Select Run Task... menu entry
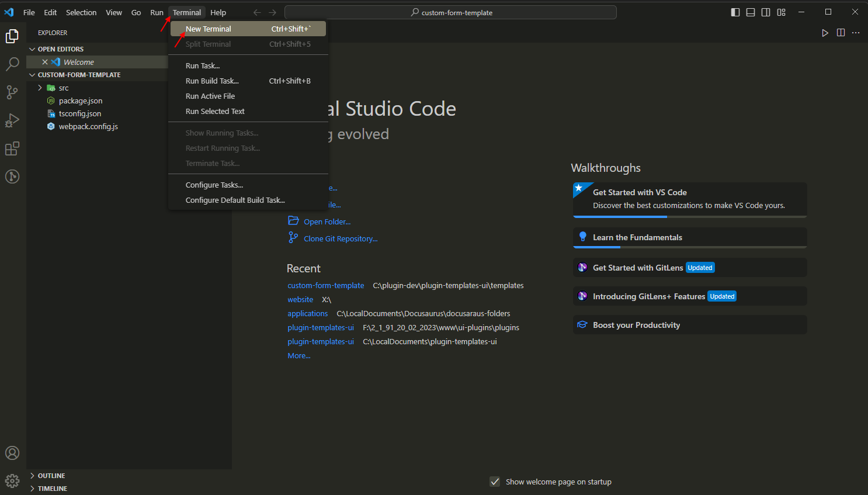 pos(248,65)
